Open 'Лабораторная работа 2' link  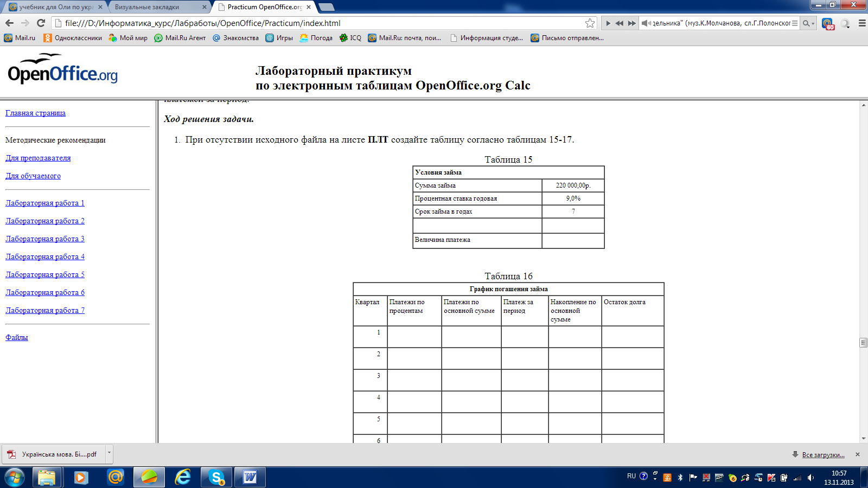click(x=45, y=221)
